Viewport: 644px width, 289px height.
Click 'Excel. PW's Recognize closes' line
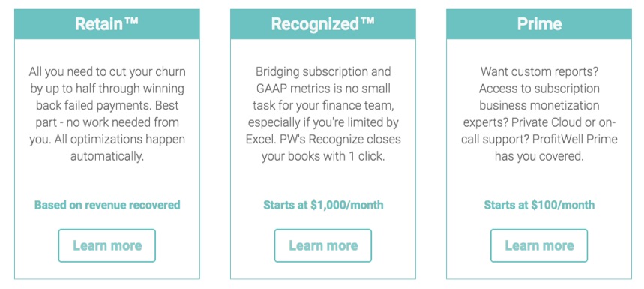[323, 139]
